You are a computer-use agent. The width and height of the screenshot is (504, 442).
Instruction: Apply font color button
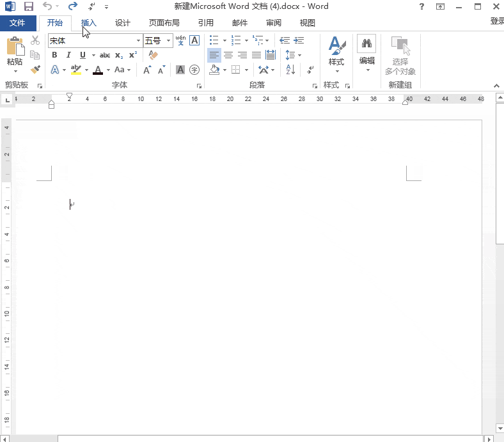98,70
